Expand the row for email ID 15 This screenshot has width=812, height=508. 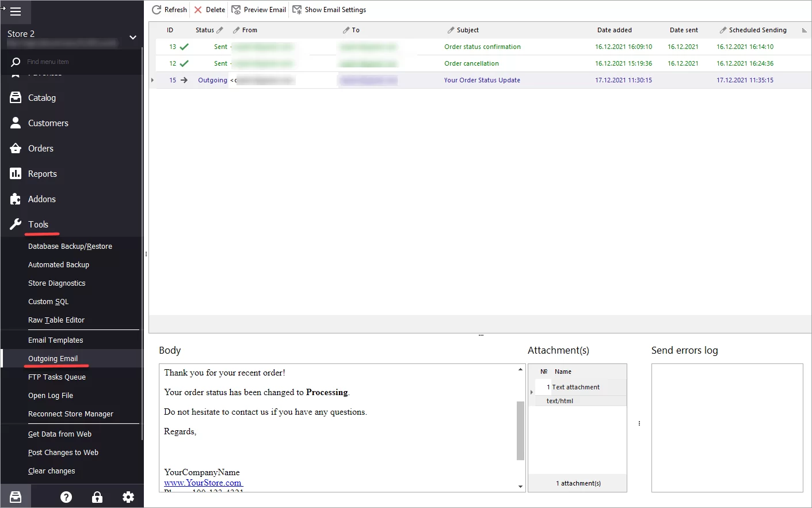coord(152,80)
